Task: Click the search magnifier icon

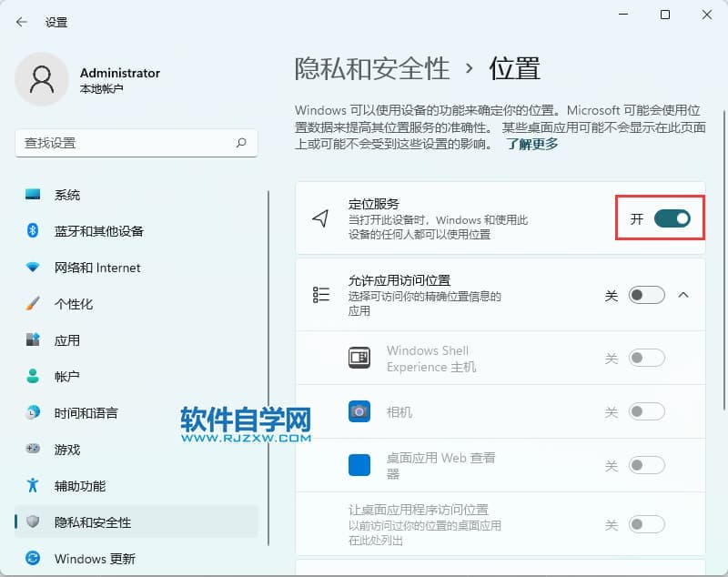Action: point(241,143)
